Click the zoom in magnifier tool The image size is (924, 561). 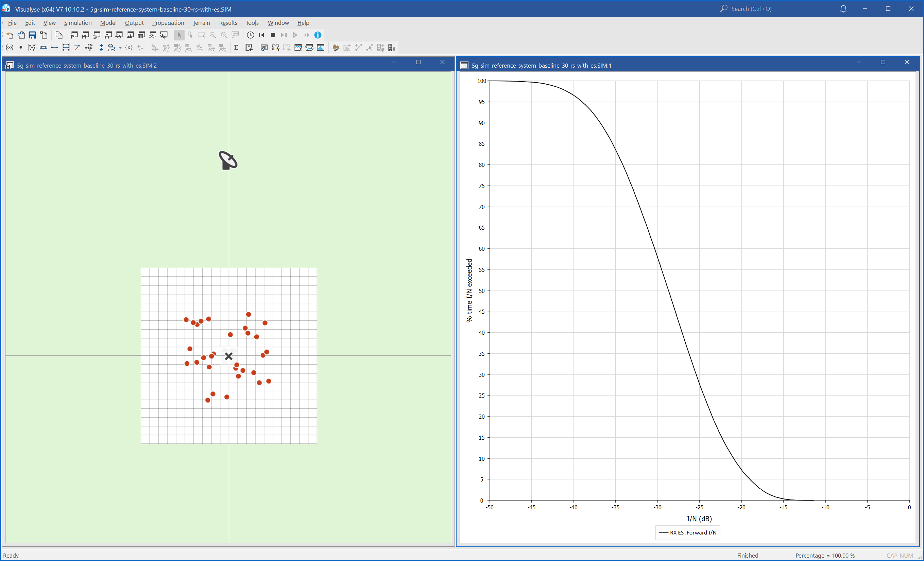coord(213,35)
